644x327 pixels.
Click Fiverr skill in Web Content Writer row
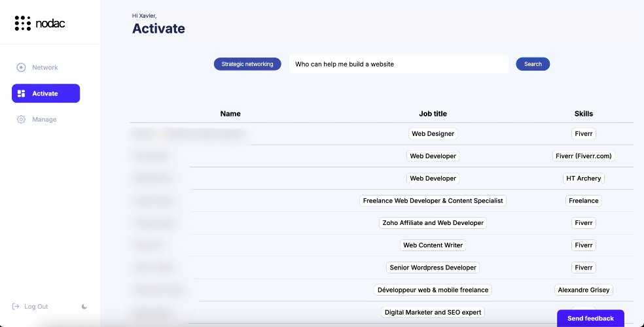584,245
